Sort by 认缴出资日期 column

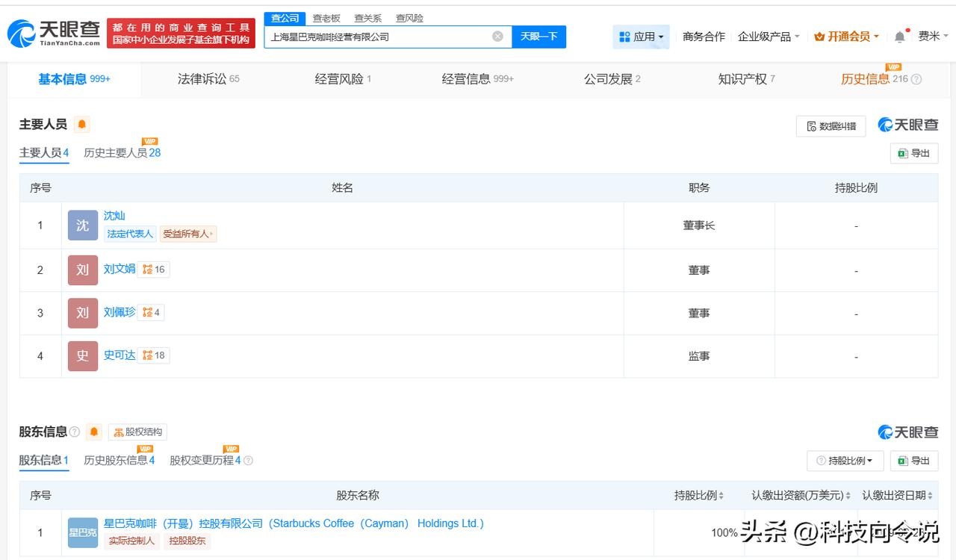[898, 495]
